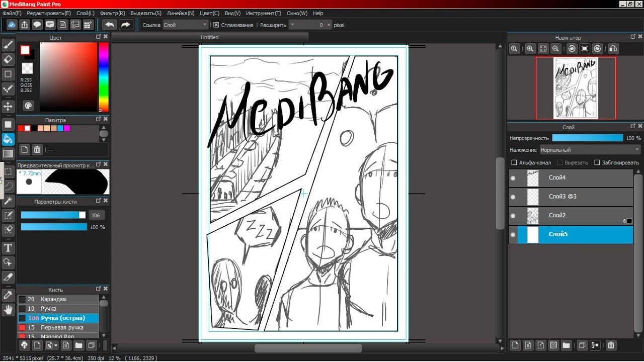Pick the magenta palette swatch
The height and width of the screenshot is (362, 644).
coord(67,128)
